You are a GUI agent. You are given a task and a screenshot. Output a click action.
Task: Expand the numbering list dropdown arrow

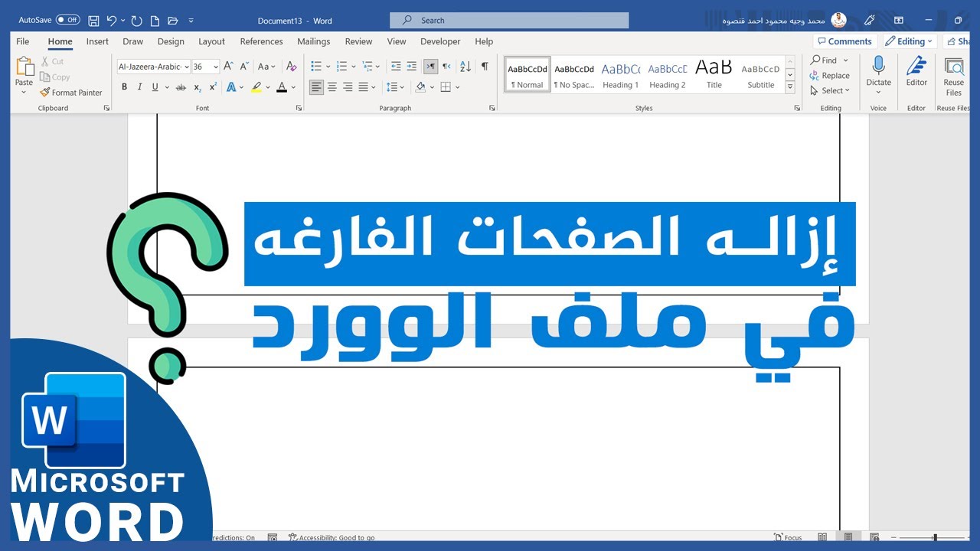point(354,67)
